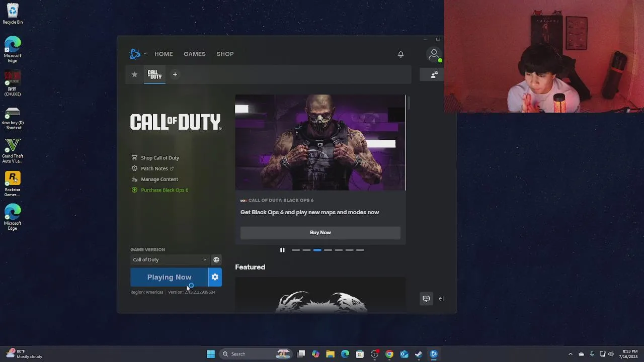Open the region globe selector
644x362 pixels.
[216, 259]
